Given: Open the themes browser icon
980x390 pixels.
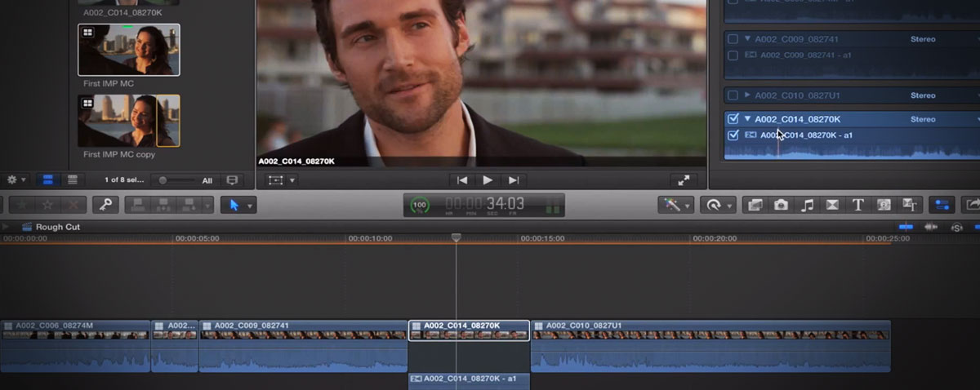Looking at the screenshot, I should click(x=909, y=205).
